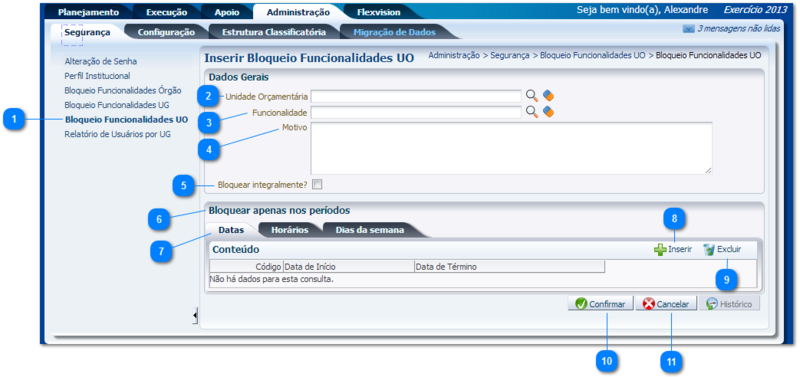
Task: Open Bloqueio Funcionalidades UG sidebar link
Action: pyautogui.click(x=117, y=105)
